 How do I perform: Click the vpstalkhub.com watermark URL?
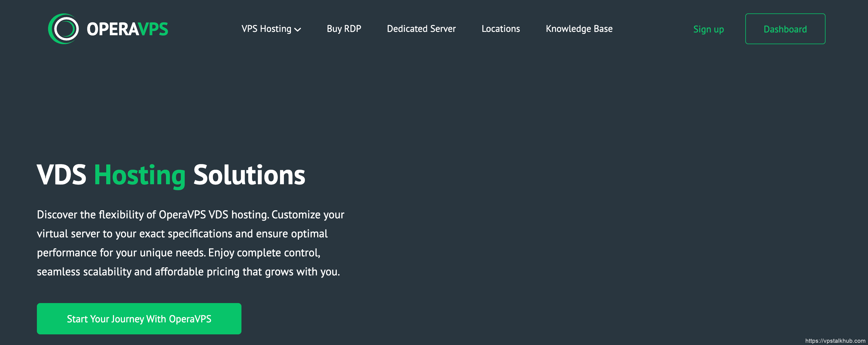(835, 341)
